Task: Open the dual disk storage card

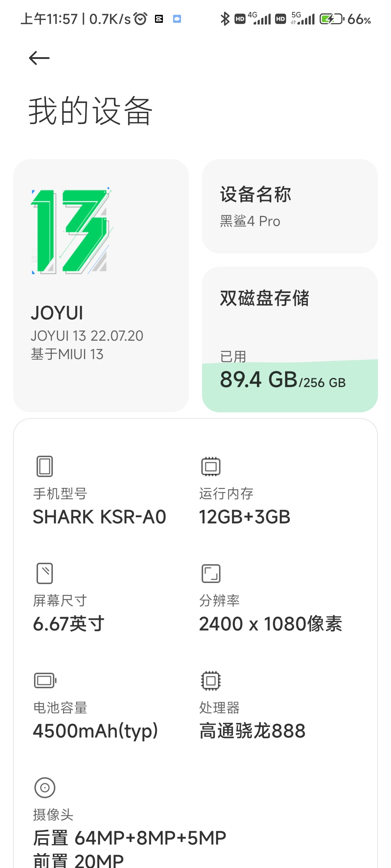Action: (290, 339)
